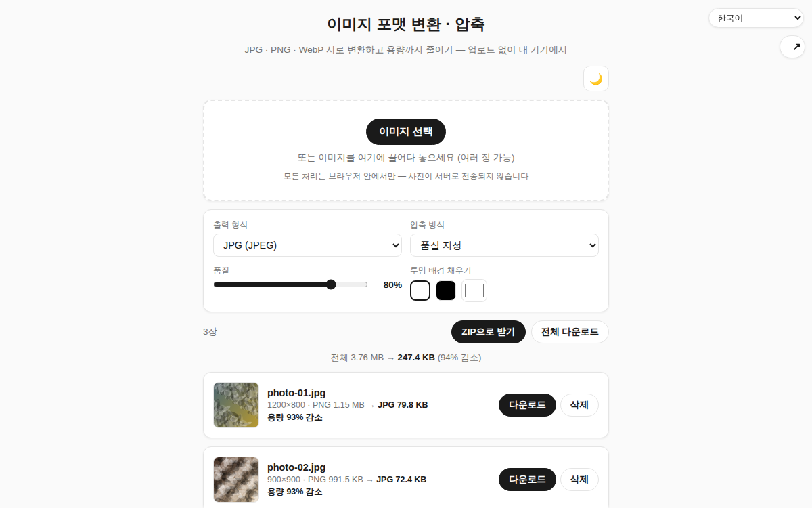Click the photo-02.jpg thumbnail
812x508 pixels.
pos(236,480)
